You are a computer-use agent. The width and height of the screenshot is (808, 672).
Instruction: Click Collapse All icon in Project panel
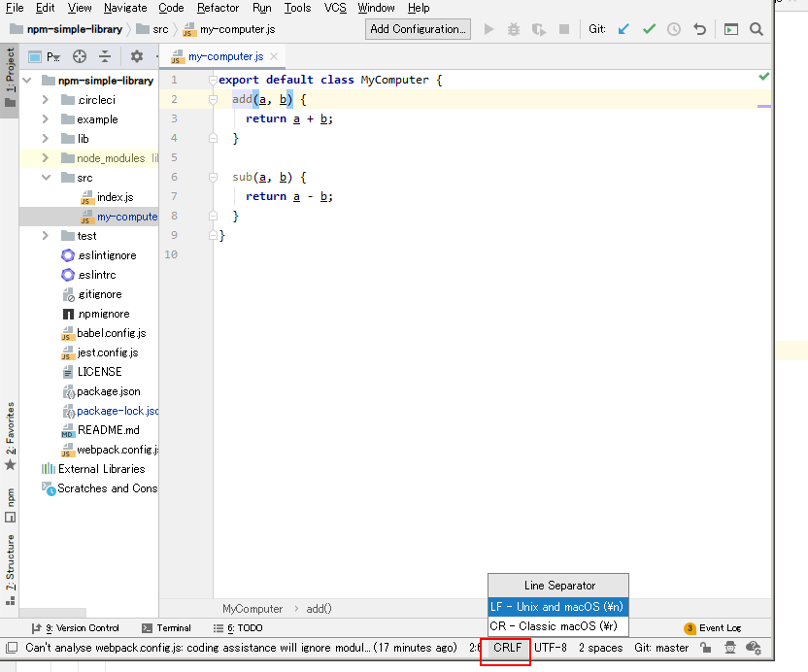[105, 56]
